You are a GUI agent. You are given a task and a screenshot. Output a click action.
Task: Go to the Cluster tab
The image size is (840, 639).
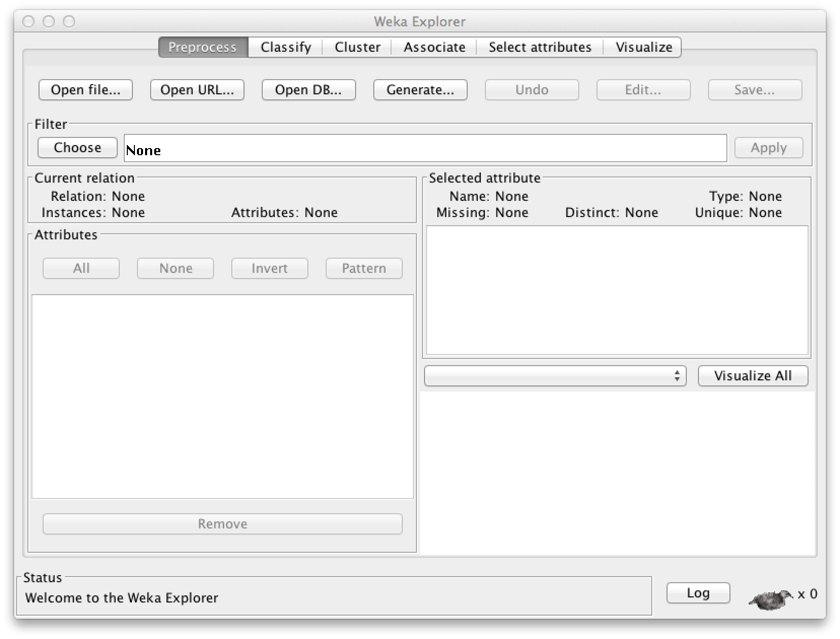point(357,47)
